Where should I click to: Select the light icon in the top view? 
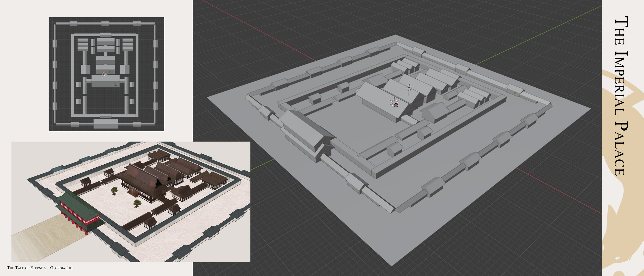[111, 72]
